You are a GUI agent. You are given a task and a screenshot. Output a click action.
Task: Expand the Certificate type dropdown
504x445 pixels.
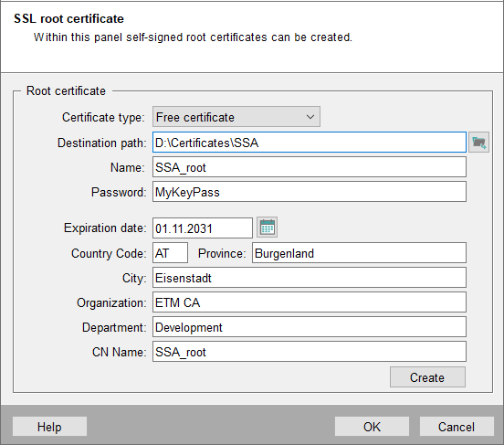pyautogui.click(x=236, y=117)
